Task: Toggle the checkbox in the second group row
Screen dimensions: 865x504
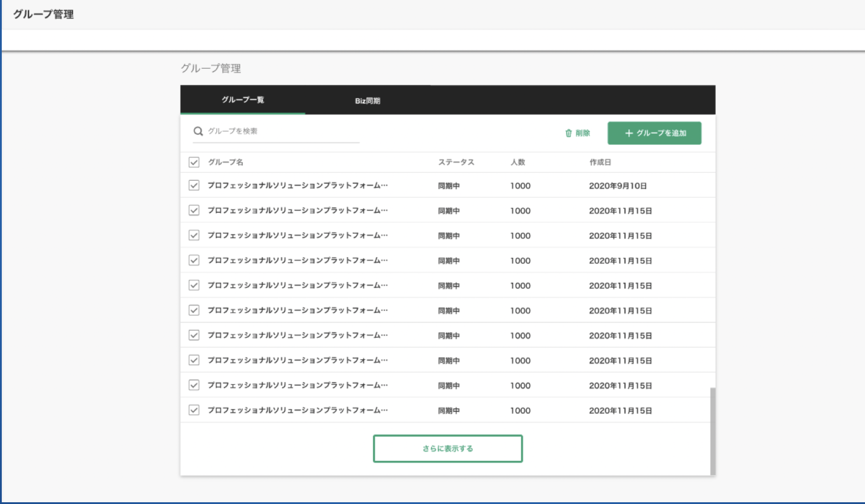Action: click(194, 210)
